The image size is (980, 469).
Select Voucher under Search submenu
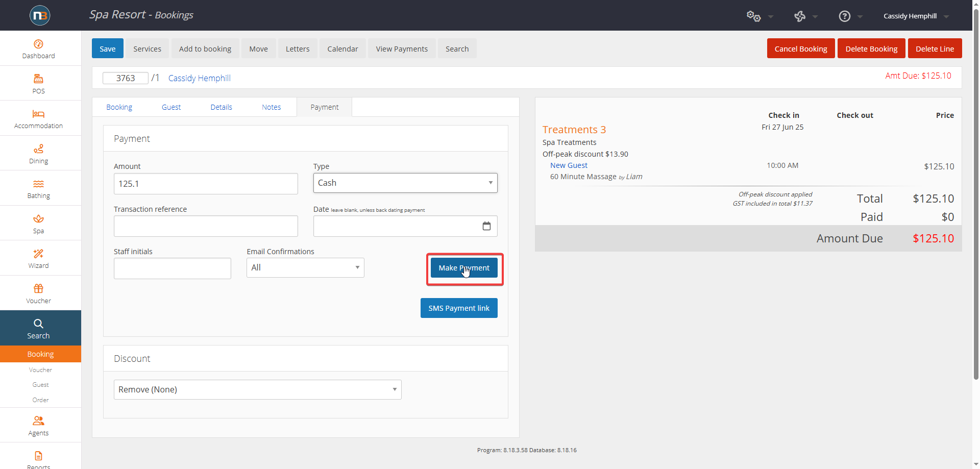(x=41, y=370)
